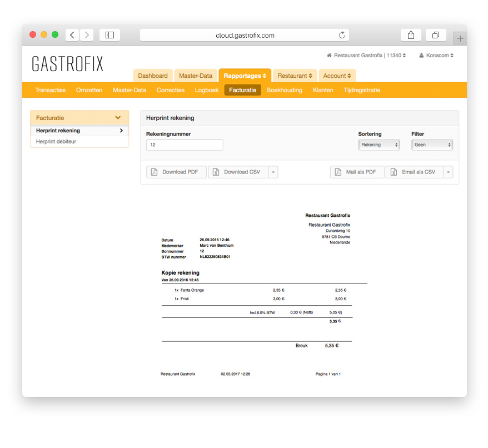This screenshot has height=448, width=488.
Task: Open the Sortering dropdown set to Rekening
Action: pyautogui.click(x=379, y=145)
